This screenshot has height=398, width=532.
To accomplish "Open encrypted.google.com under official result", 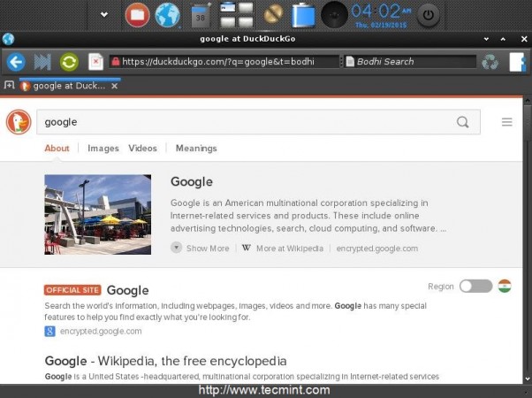I will pyautogui.click(x=101, y=331).
